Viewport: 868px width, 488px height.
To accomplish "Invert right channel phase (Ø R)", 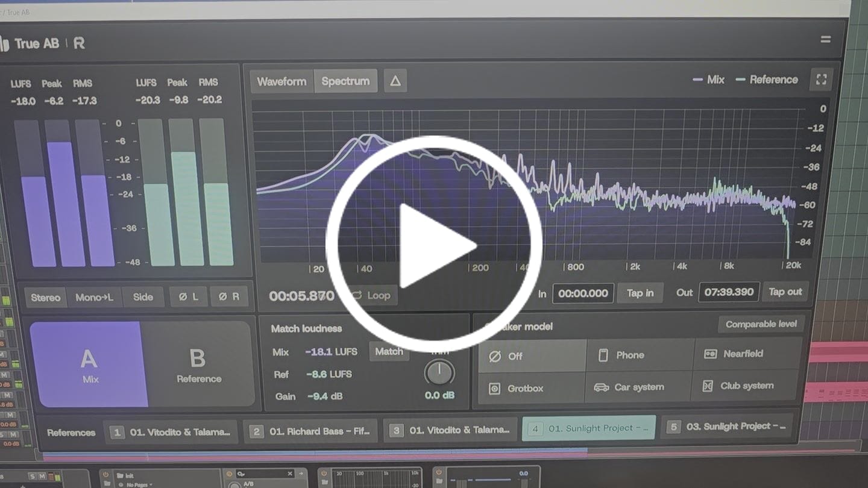I will pyautogui.click(x=229, y=296).
